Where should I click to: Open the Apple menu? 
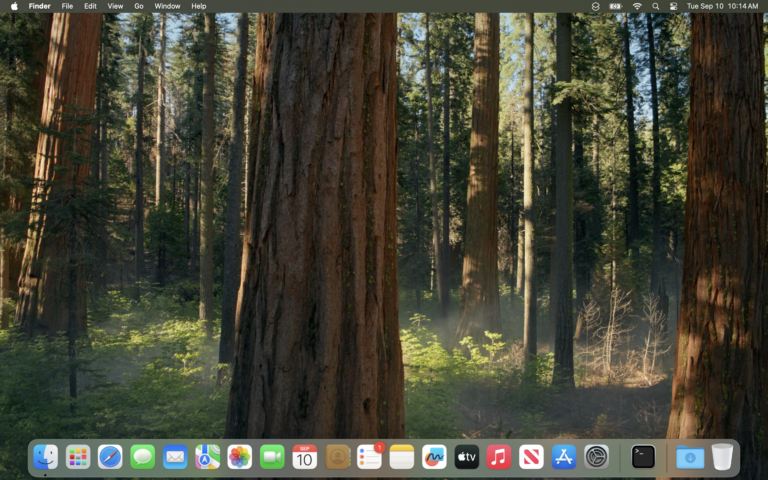14,6
